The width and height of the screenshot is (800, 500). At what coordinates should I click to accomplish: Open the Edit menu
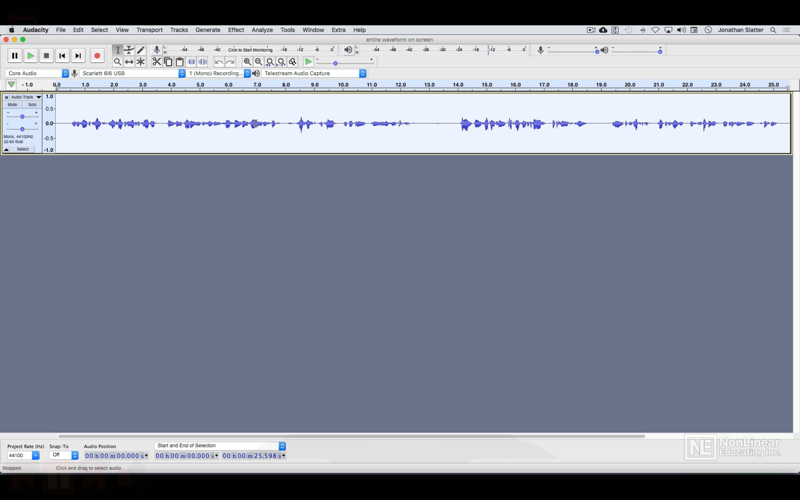click(x=78, y=30)
